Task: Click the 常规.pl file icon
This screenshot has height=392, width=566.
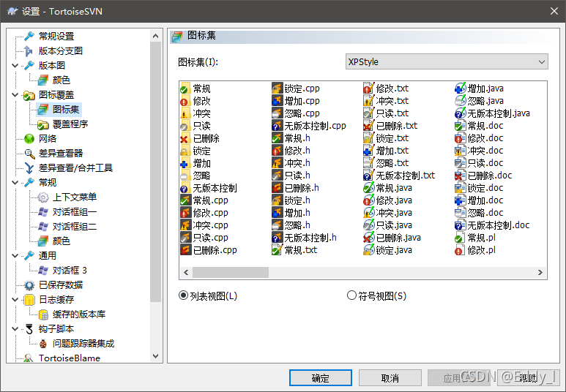Action: 460,238
